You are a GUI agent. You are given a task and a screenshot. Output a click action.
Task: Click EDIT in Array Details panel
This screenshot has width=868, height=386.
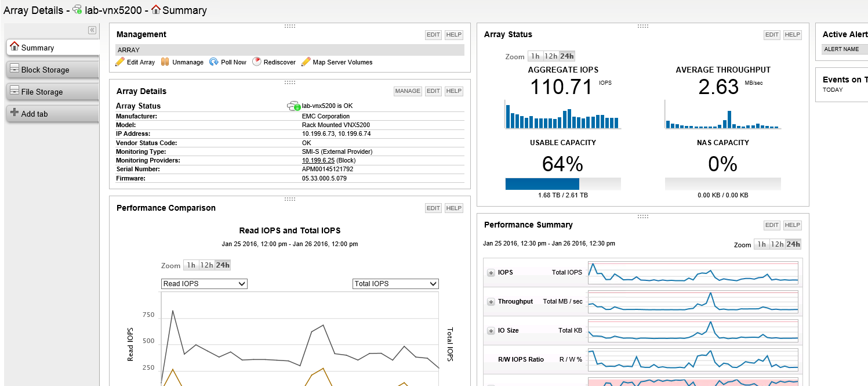433,91
